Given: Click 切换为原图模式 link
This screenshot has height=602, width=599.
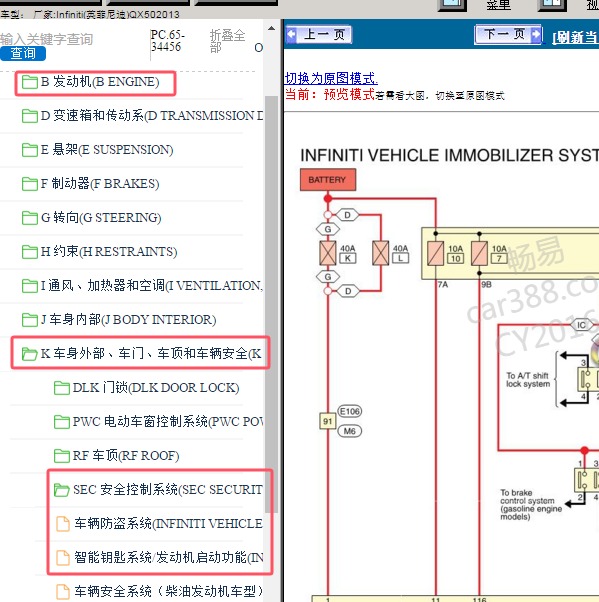Looking at the screenshot, I should point(331,78).
